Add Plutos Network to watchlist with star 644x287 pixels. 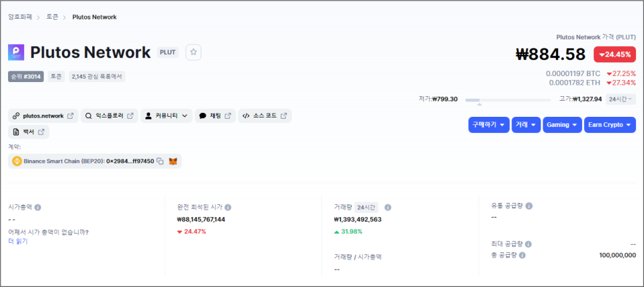(x=193, y=52)
